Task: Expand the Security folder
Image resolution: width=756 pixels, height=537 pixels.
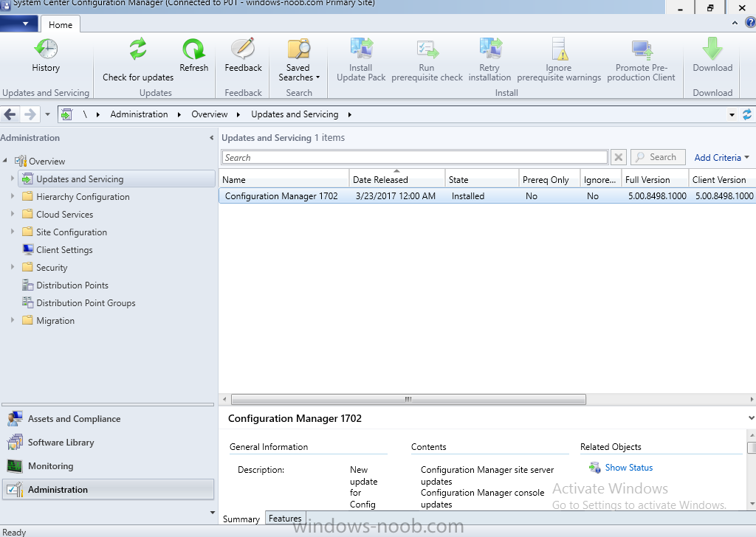Action: 13,267
